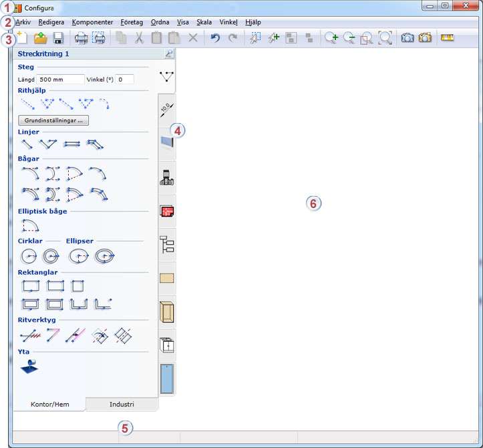Redo the last undone action
Viewport: 483px width, 448px height.
(233, 37)
